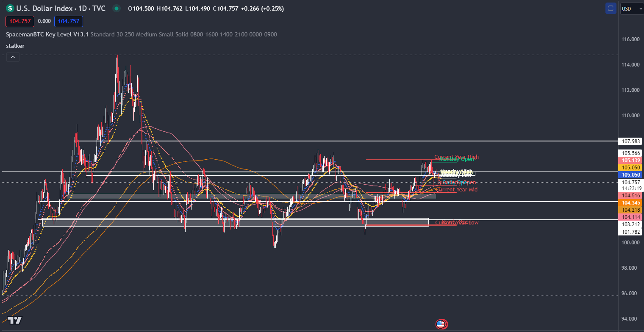Click the 114.000 tick on price axis

tap(630, 65)
